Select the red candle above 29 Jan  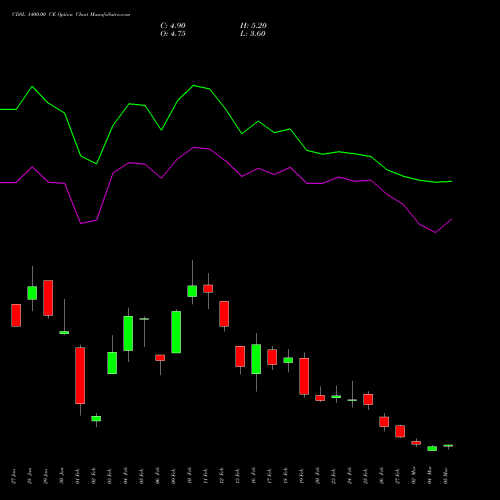48,298
